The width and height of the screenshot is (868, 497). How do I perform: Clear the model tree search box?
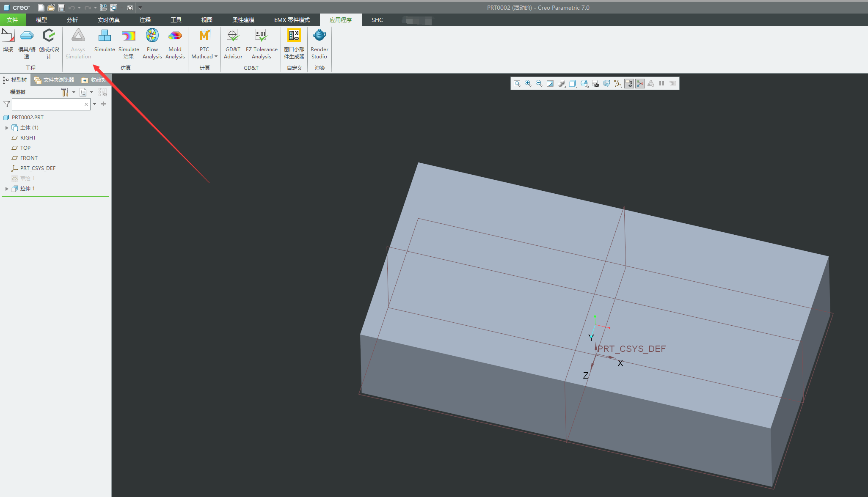86,104
